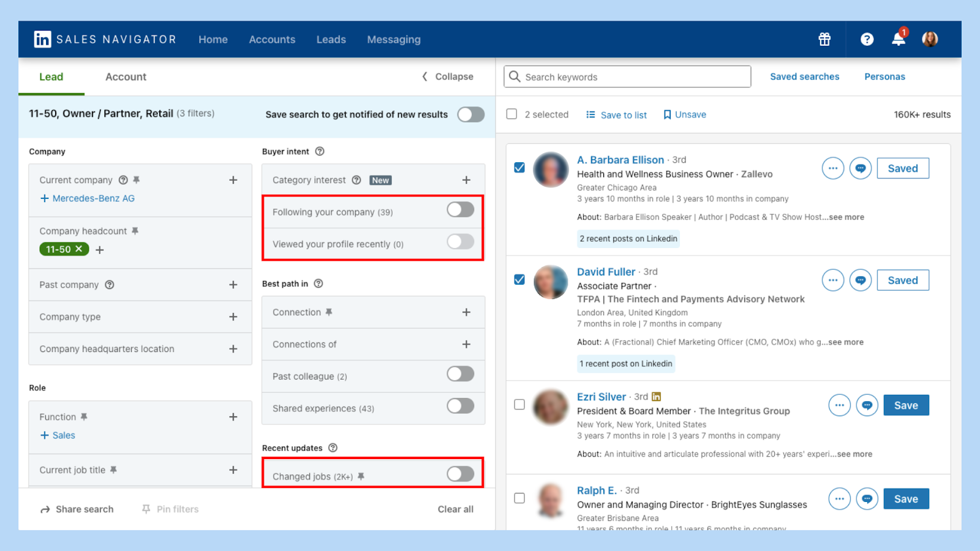
Task: Click the Search keywords field
Action: 627,77
